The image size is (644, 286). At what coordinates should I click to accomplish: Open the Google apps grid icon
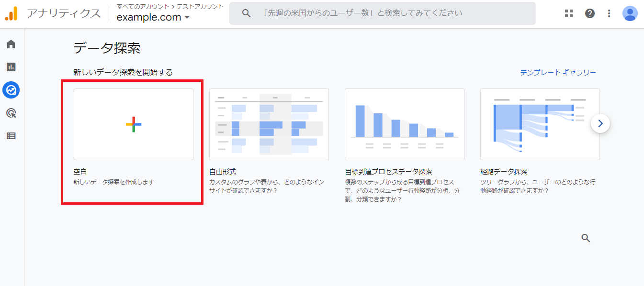coord(569,13)
